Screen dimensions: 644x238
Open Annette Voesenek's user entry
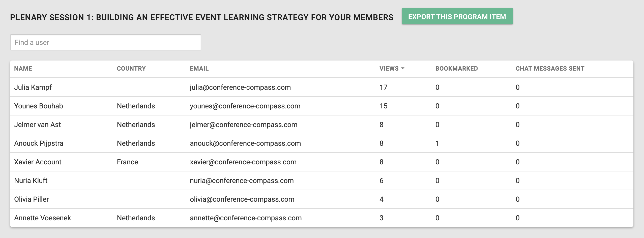(42, 218)
